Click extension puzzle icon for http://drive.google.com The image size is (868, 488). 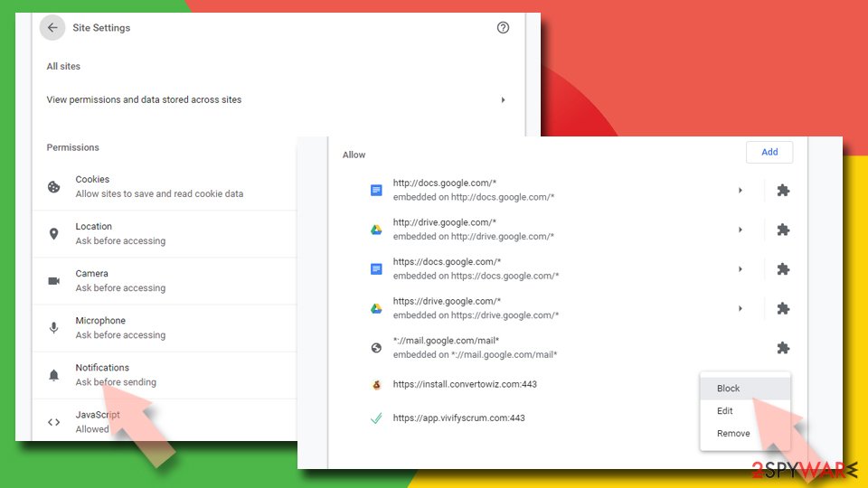783,230
